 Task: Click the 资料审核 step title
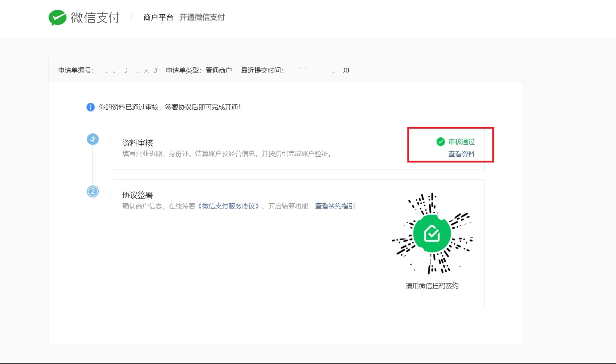137,143
